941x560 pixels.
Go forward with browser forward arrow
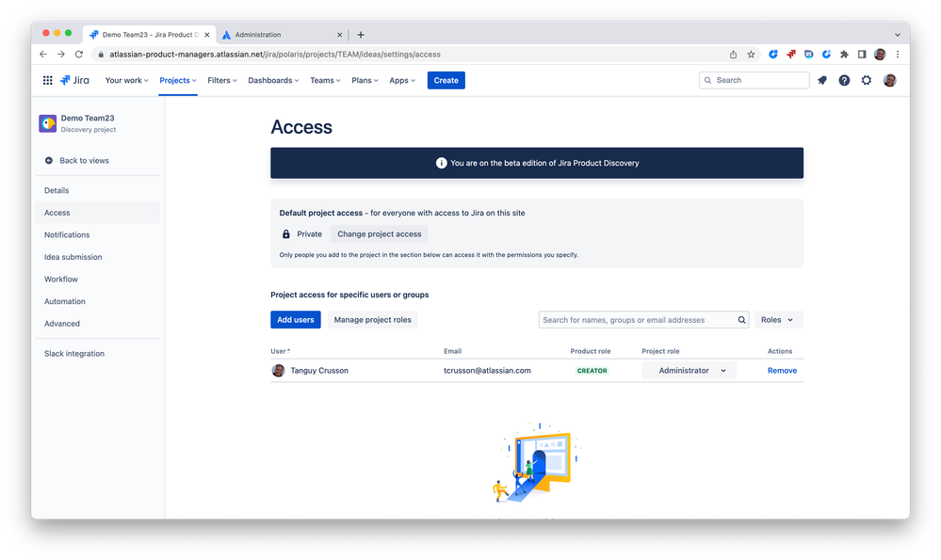pyautogui.click(x=61, y=55)
